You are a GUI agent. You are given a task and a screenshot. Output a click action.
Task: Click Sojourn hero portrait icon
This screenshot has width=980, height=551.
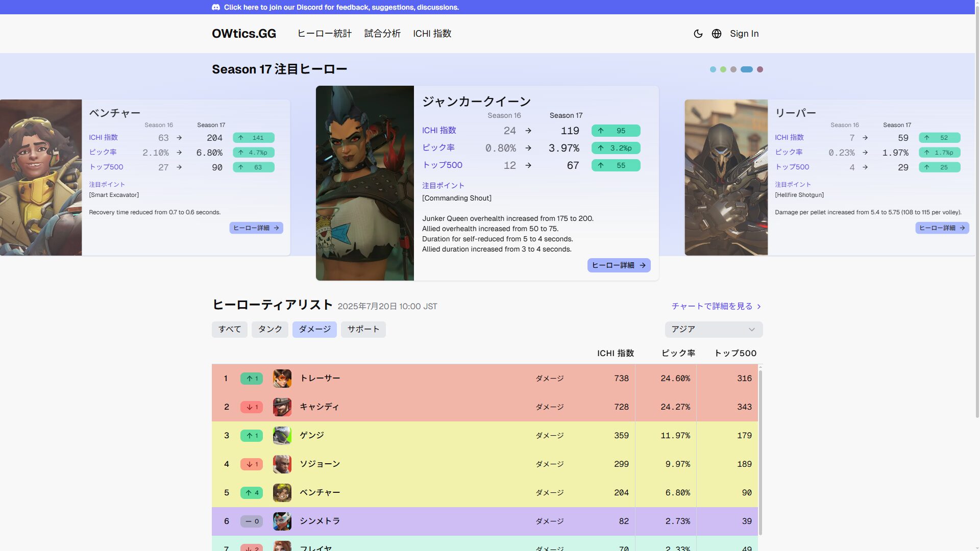(282, 464)
